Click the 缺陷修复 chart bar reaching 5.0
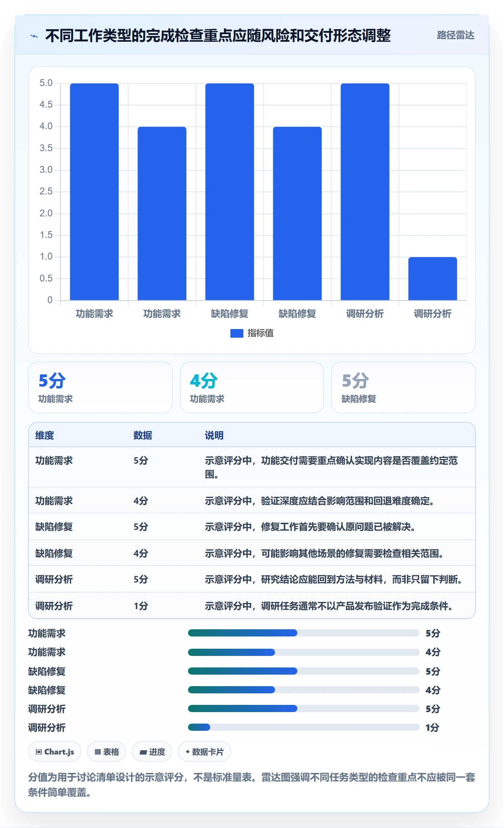This screenshot has width=504, height=828. pyautogui.click(x=230, y=192)
